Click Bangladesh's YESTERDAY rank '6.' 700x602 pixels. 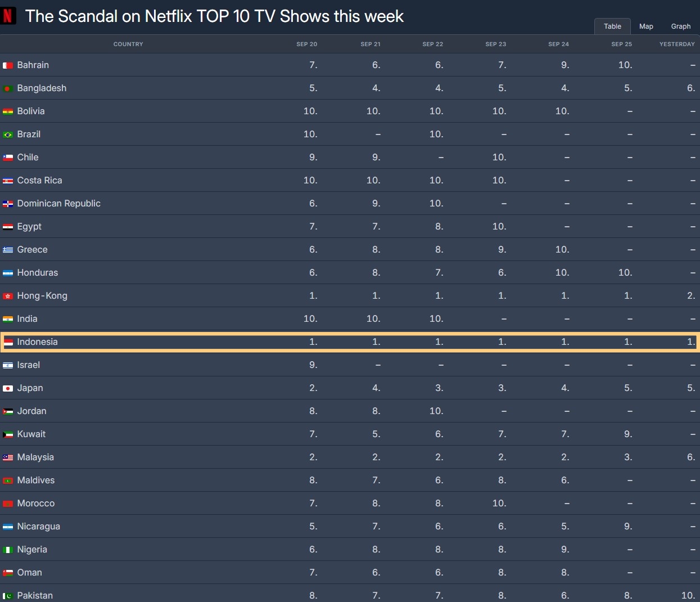(691, 88)
